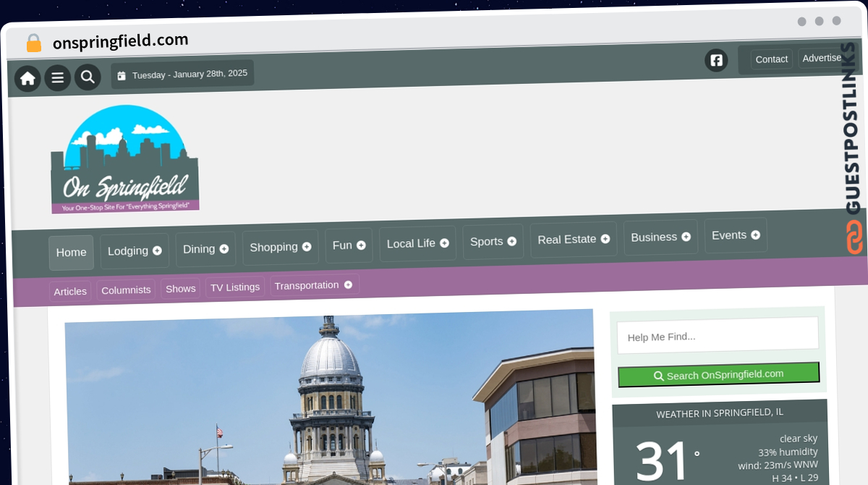The image size is (868, 485).
Task: Click the padlock icon by the URL
Action: click(33, 43)
